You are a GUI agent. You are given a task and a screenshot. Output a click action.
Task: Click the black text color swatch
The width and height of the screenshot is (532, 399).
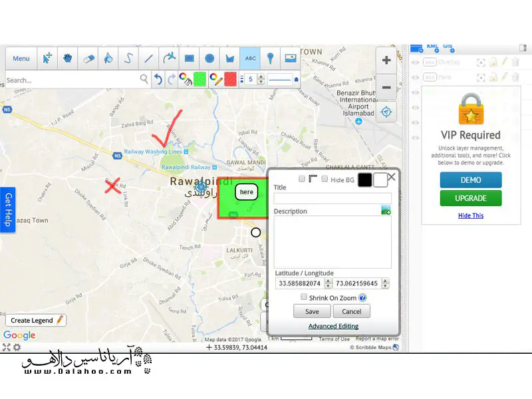[364, 180]
